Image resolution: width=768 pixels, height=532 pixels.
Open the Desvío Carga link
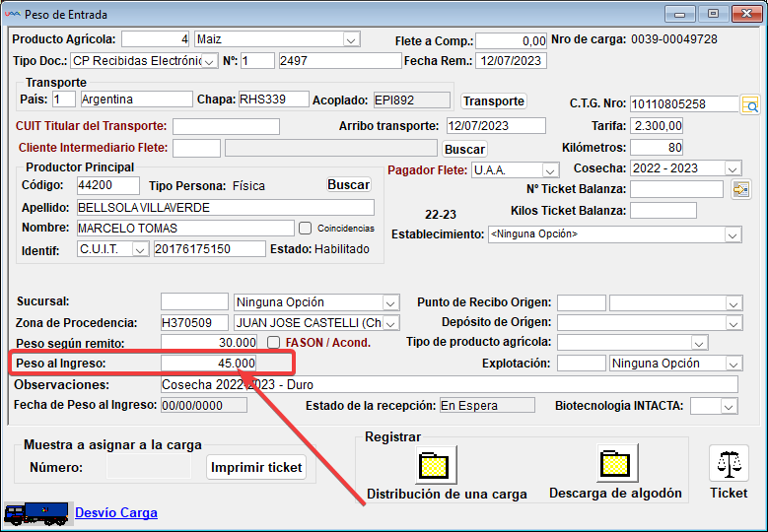pos(116,512)
